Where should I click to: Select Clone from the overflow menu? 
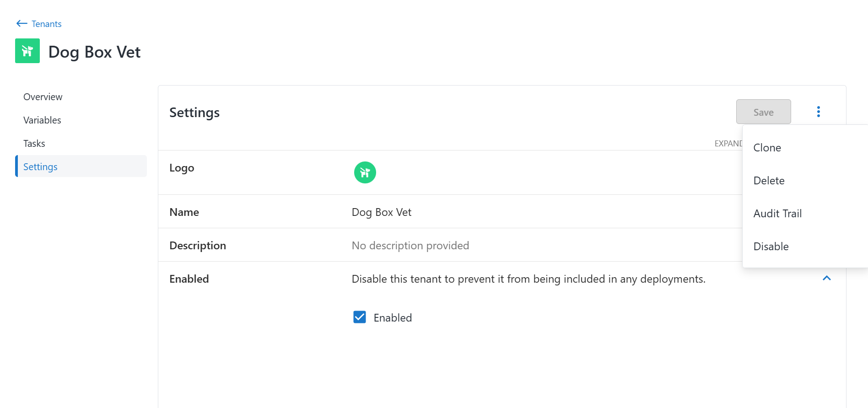coord(766,147)
